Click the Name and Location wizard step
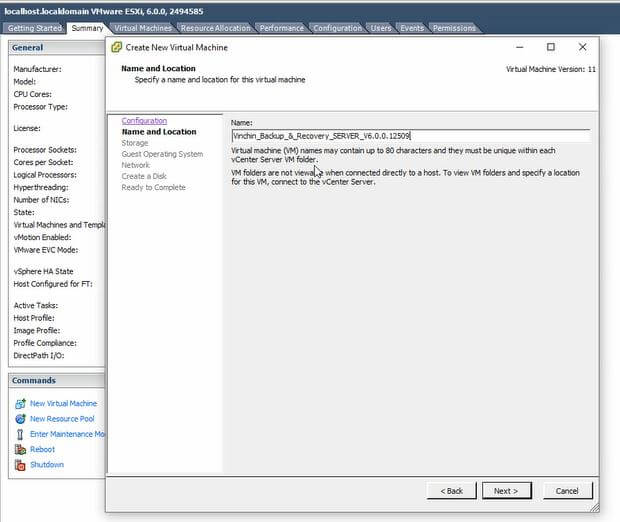The height and width of the screenshot is (522, 620). (159, 132)
